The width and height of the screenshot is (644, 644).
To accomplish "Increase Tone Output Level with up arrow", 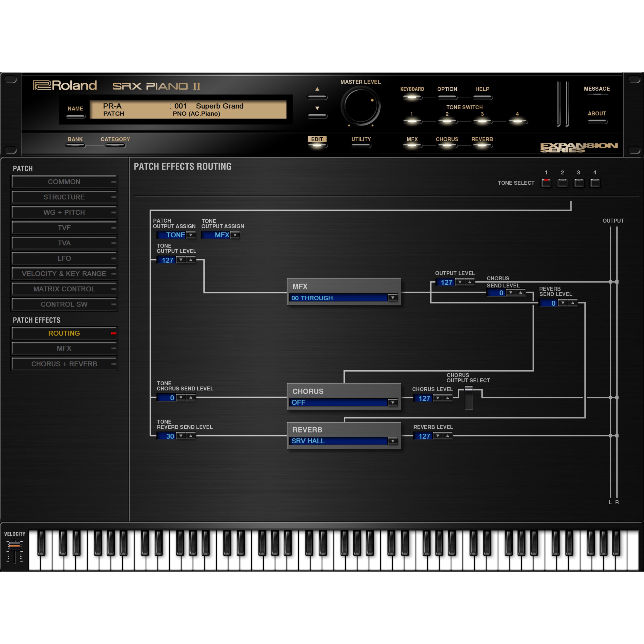I will pos(191,260).
